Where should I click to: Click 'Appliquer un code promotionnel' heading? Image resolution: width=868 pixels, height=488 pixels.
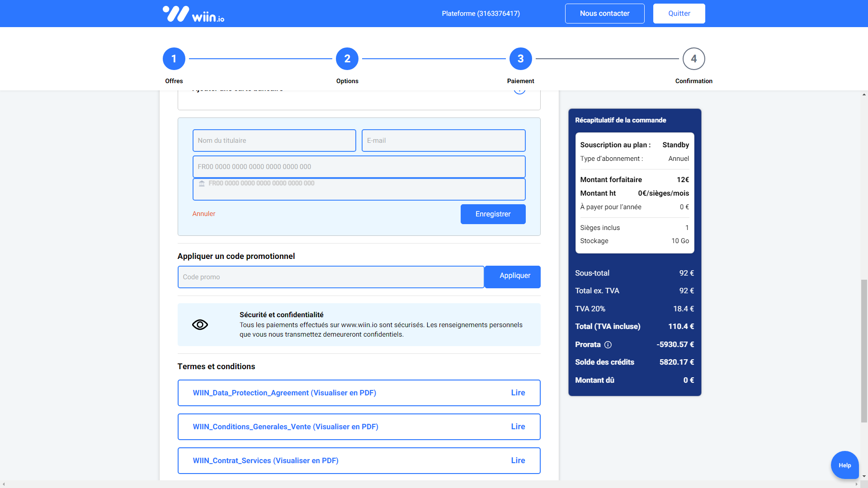tap(236, 256)
